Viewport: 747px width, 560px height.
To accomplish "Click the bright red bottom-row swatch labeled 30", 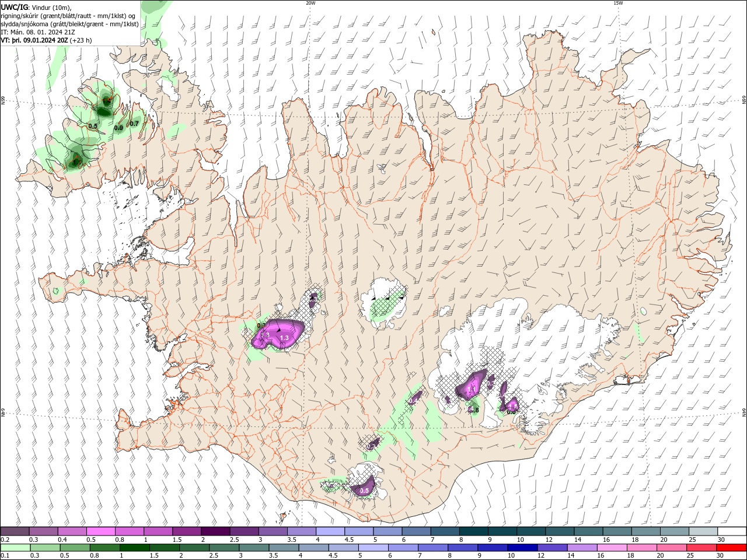I will (x=732, y=548).
